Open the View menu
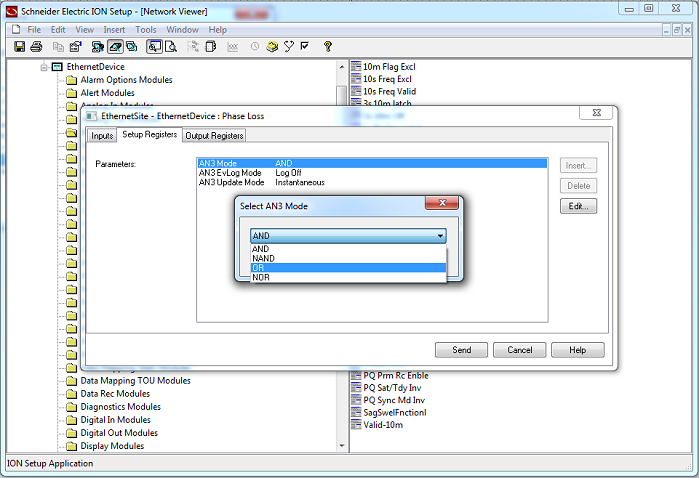This screenshot has height=478, width=699. pyautogui.click(x=84, y=29)
